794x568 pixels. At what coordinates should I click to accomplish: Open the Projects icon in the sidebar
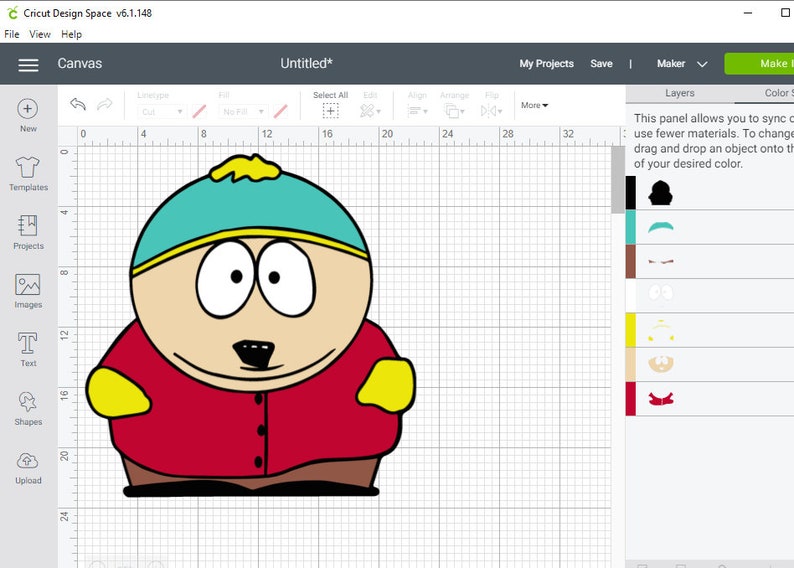click(27, 226)
